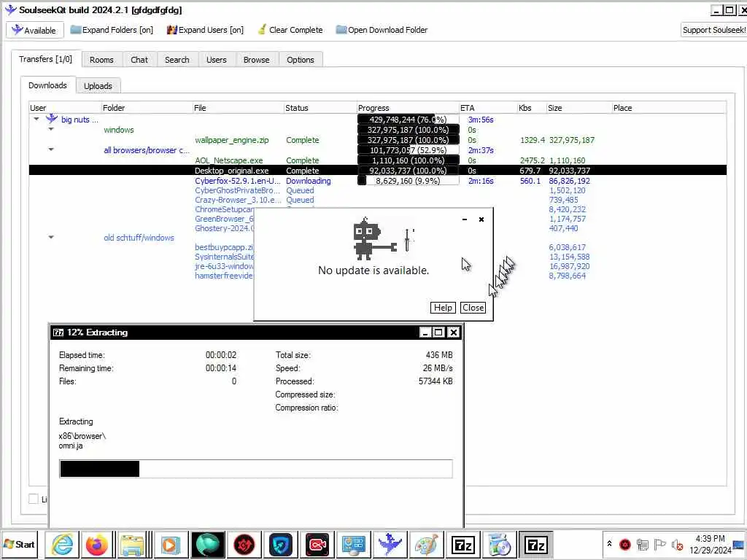Open red screen recorder taskbar icon

(317, 544)
